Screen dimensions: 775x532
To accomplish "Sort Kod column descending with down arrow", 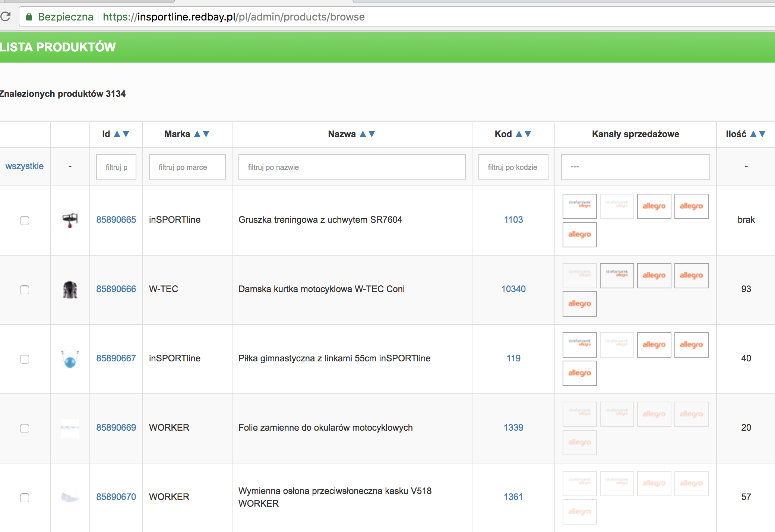I will (x=528, y=134).
